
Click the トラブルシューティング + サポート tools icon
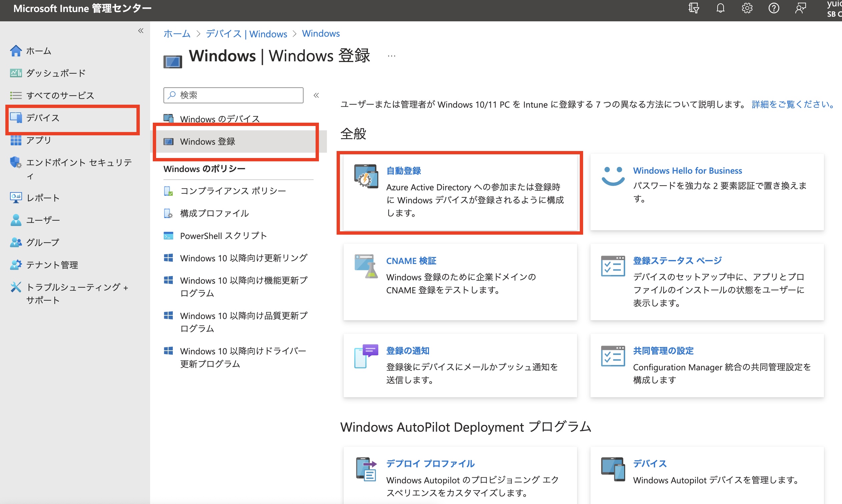click(x=16, y=287)
